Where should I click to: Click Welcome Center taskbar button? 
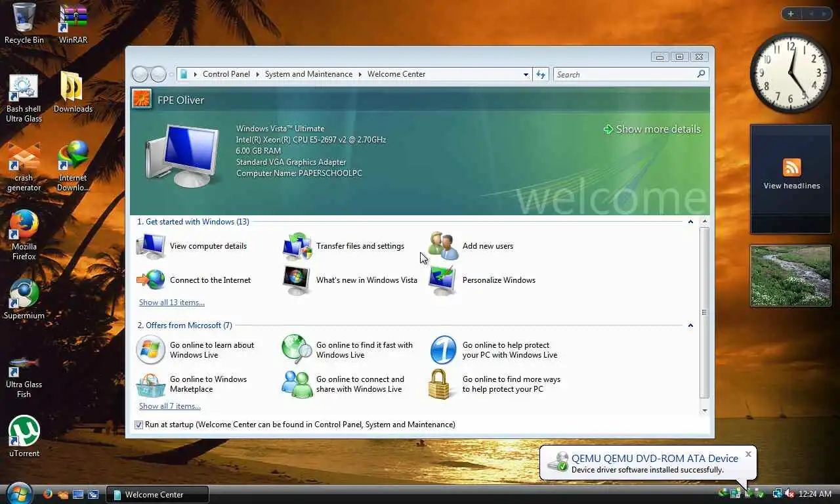(157, 494)
